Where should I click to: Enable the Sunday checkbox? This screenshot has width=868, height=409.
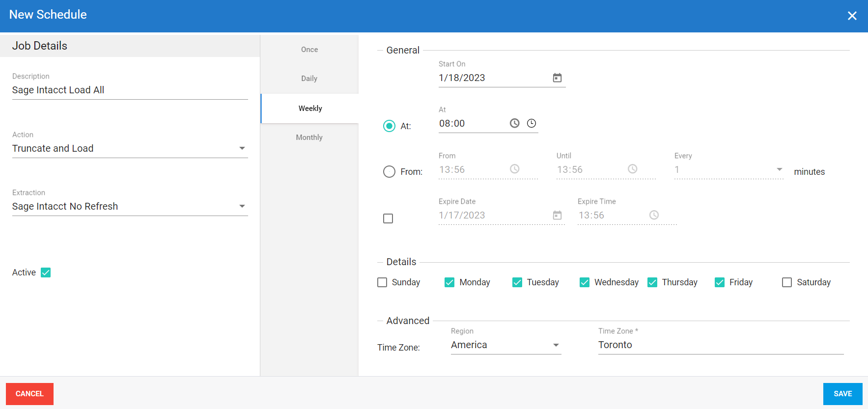pyautogui.click(x=382, y=282)
